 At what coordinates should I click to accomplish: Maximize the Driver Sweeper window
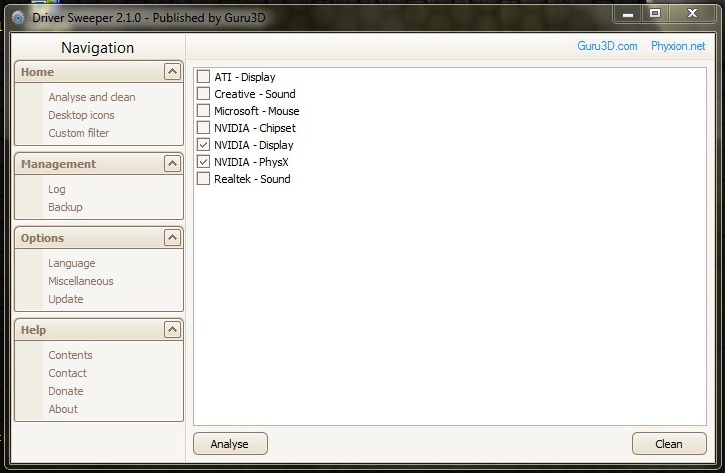pos(655,13)
